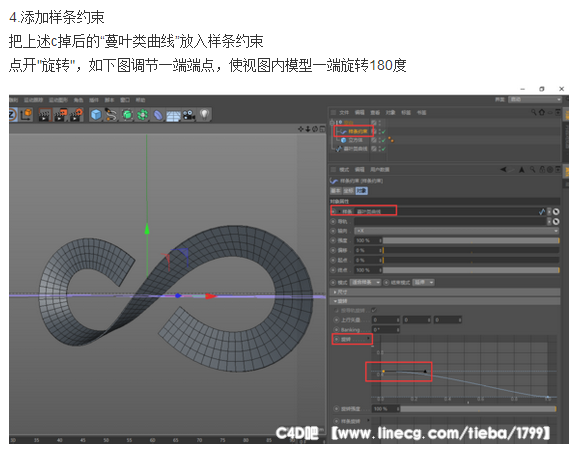Screen dimensions: 576x450
Task: Select the spline pen tool icon
Action: pos(111,115)
